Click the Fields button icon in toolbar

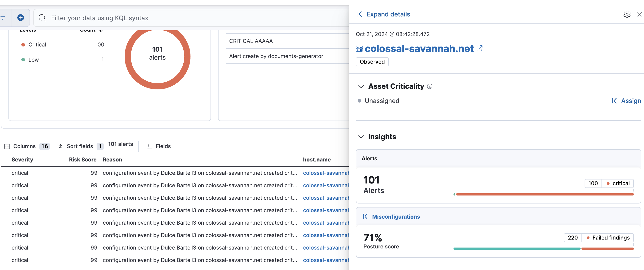click(x=150, y=146)
